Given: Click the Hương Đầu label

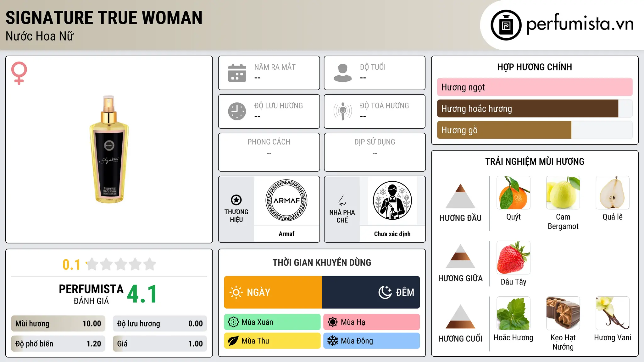Looking at the screenshot, I should pyautogui.click(x=460, y=218).
